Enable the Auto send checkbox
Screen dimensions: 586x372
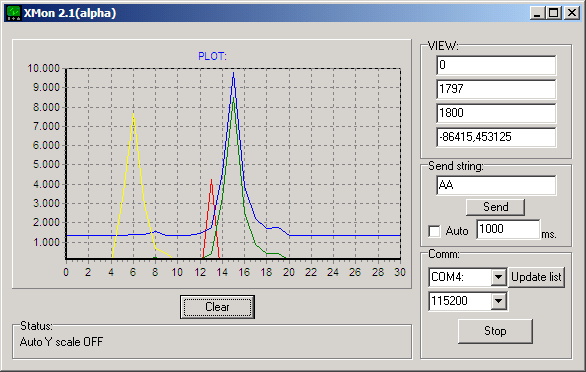coord(434,231)
